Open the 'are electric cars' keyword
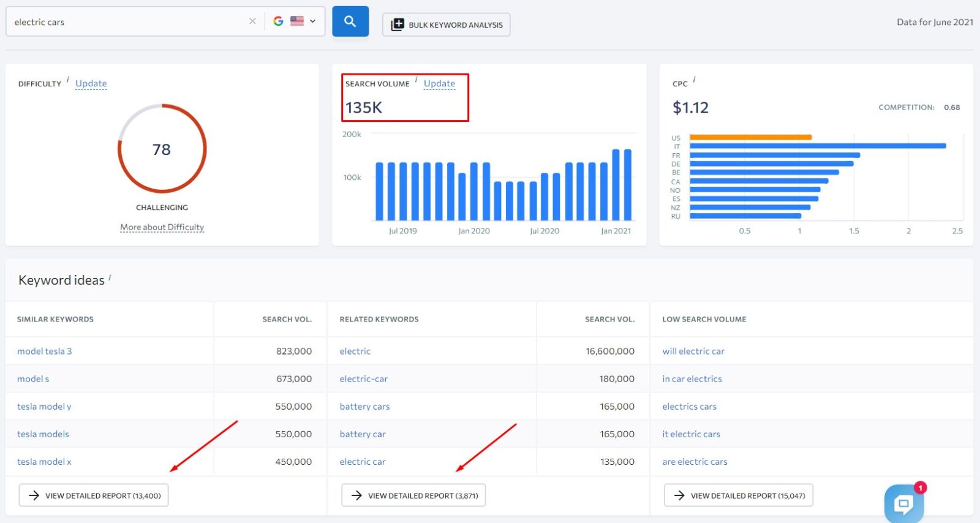This screenshot has height=523, width=980. coord(695,462)
